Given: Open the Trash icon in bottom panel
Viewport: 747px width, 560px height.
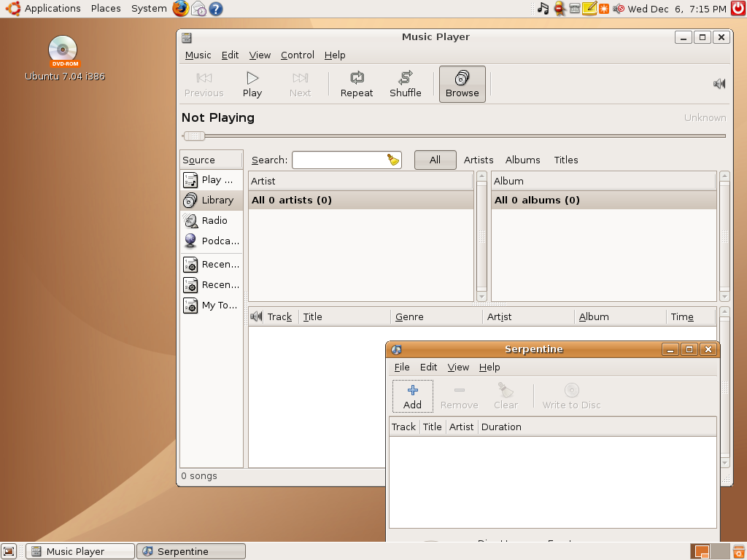Looking at the screenshot, I should click(738, 551).
